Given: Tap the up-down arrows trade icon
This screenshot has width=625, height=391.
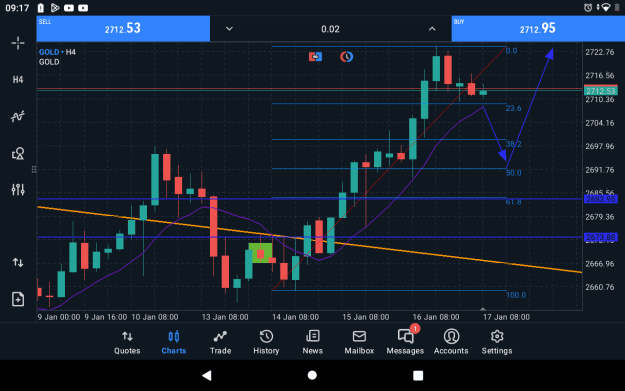Looking at the screenshot, I should pyautogui.click(x=18, y=262).
